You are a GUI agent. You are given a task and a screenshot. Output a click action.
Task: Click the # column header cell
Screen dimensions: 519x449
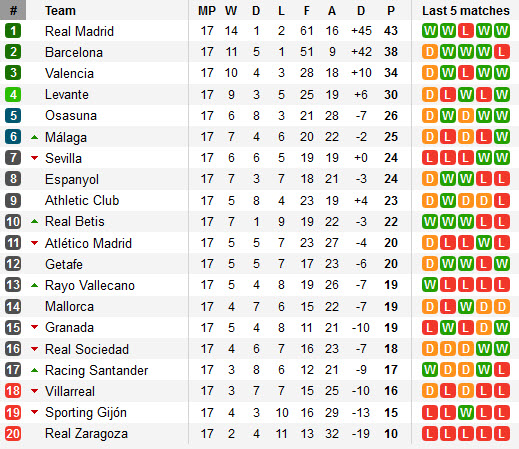[13, 10]
